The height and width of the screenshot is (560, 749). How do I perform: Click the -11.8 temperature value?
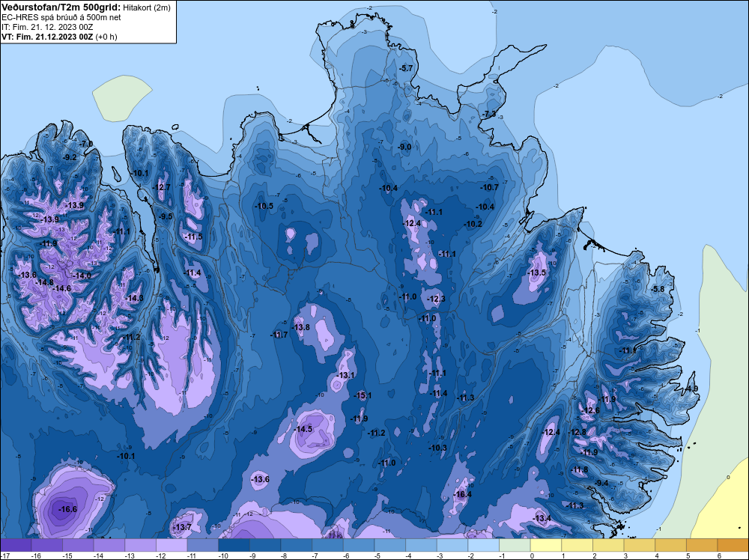point(580,469)
